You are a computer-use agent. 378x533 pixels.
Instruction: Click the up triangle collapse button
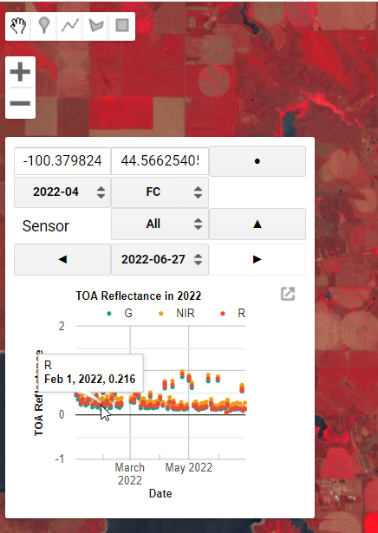click(x=257, y=224)
